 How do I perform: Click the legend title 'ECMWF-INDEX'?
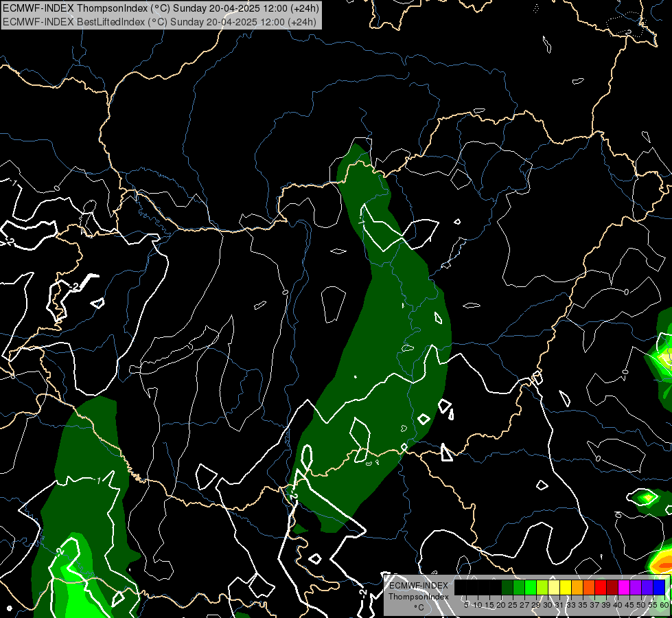coord(418,586)
